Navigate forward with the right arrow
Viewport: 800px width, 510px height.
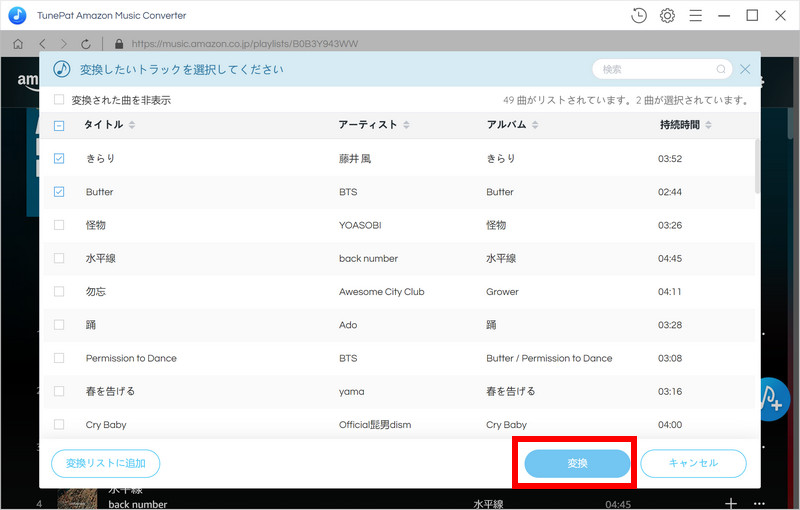64,44
